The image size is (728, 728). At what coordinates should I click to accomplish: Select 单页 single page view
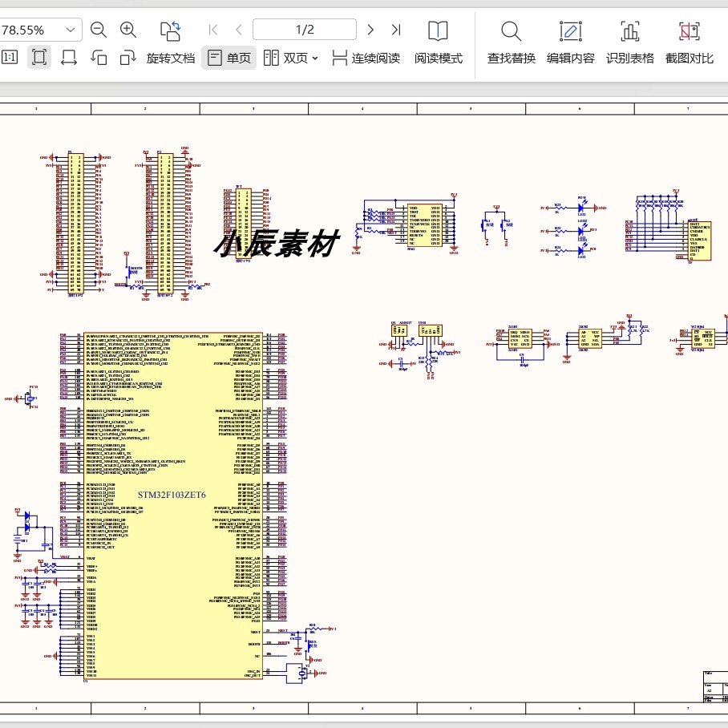point(229,58)
